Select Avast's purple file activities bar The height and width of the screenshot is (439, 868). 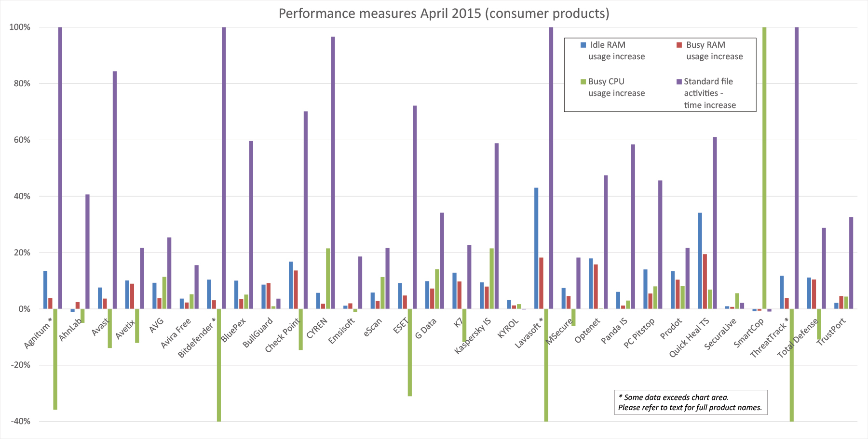[x=115, y=190]
